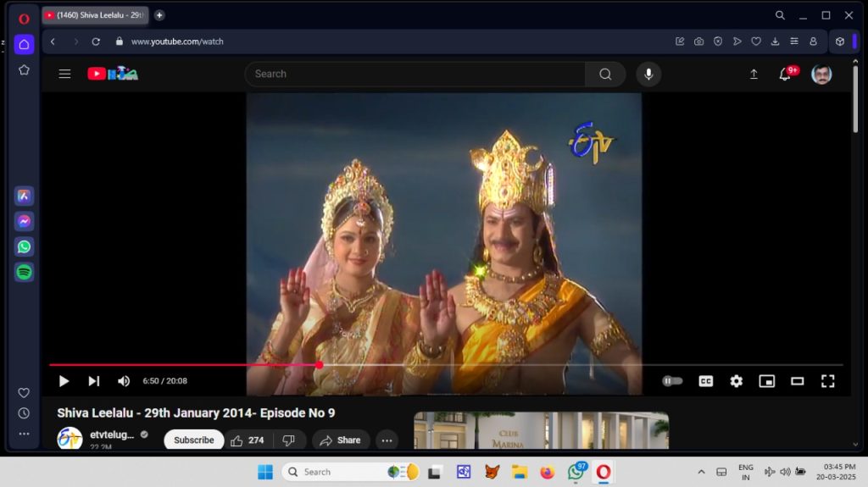The image size is (868, 487).
Task: Open Opera menu logo
Action: click(x=24, y=19)
